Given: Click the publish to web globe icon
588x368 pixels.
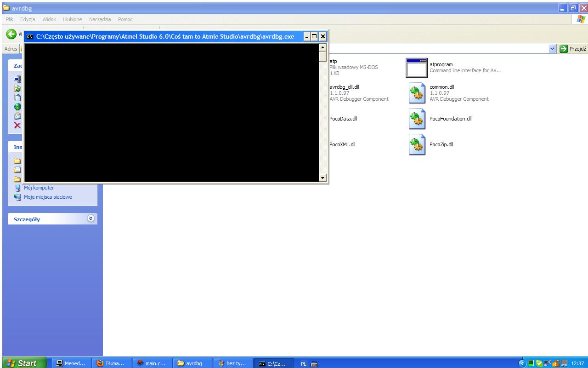Looking at the screenshot, I should 17,107.
